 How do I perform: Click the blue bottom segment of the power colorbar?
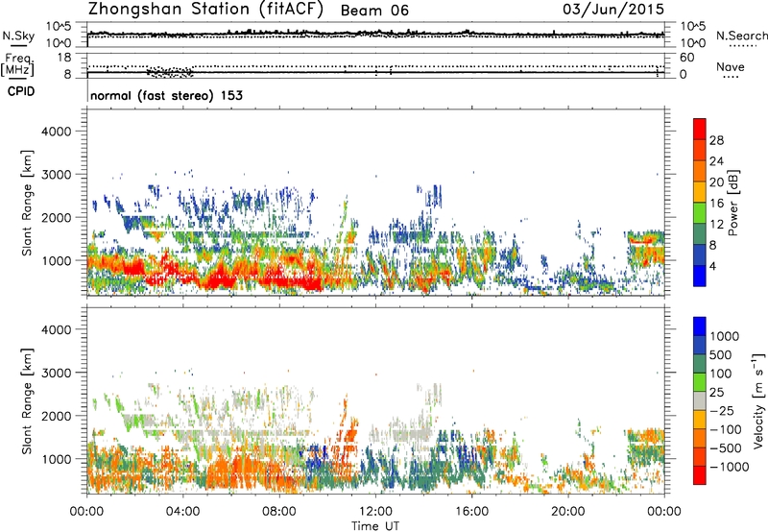700,276
